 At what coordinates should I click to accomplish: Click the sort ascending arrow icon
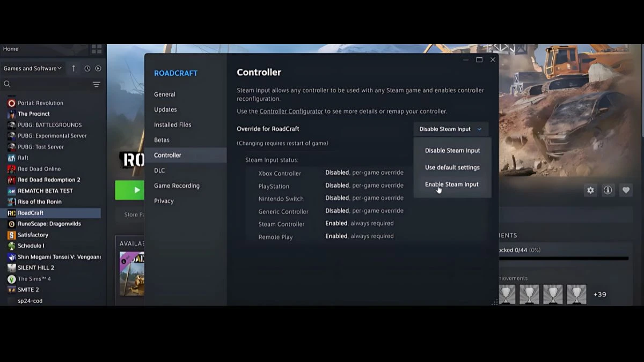[x=74, y=68]
